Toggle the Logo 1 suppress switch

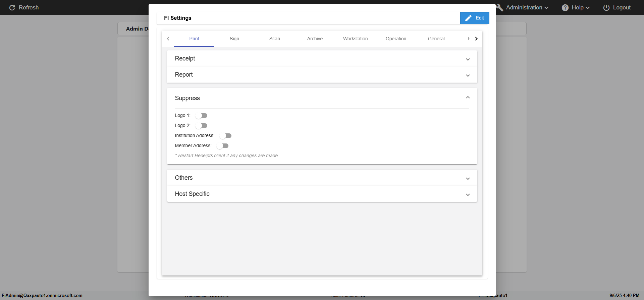tap(201, 116)
